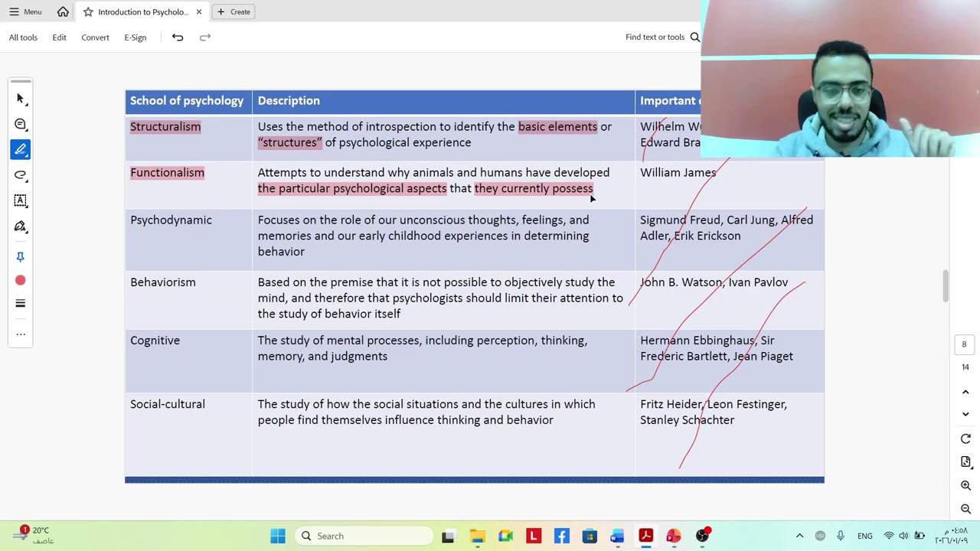Select the text box tool
This screenshot has height=551, width=980.
click(x=21, y=201)
